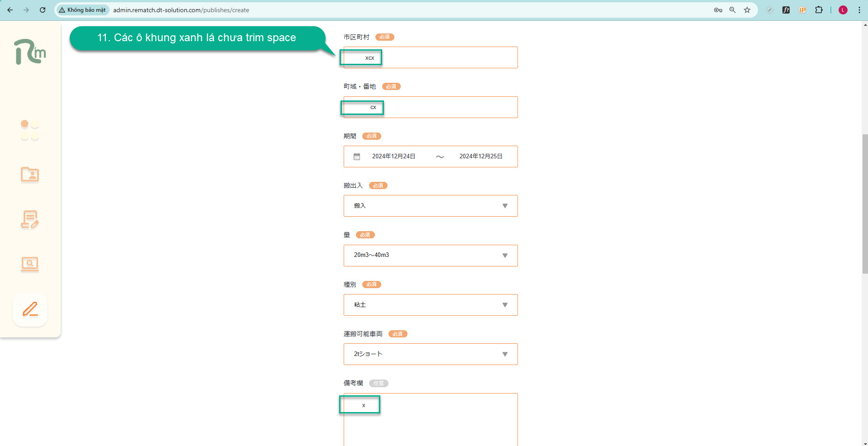Click the 市区町村 text input field
Screen dimensions: 868x446
click(448, 58)
